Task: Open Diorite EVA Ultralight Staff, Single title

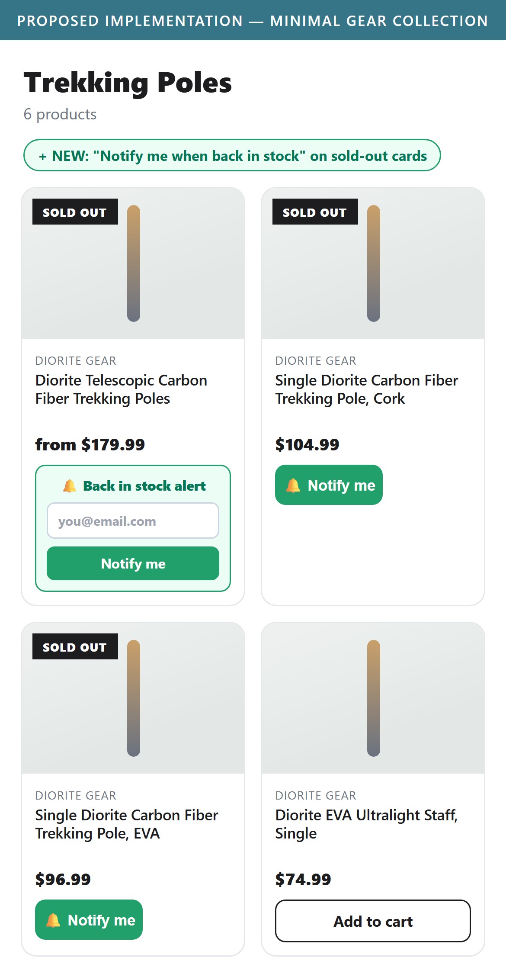Action: pyautogui.click(x=366, y=824)
